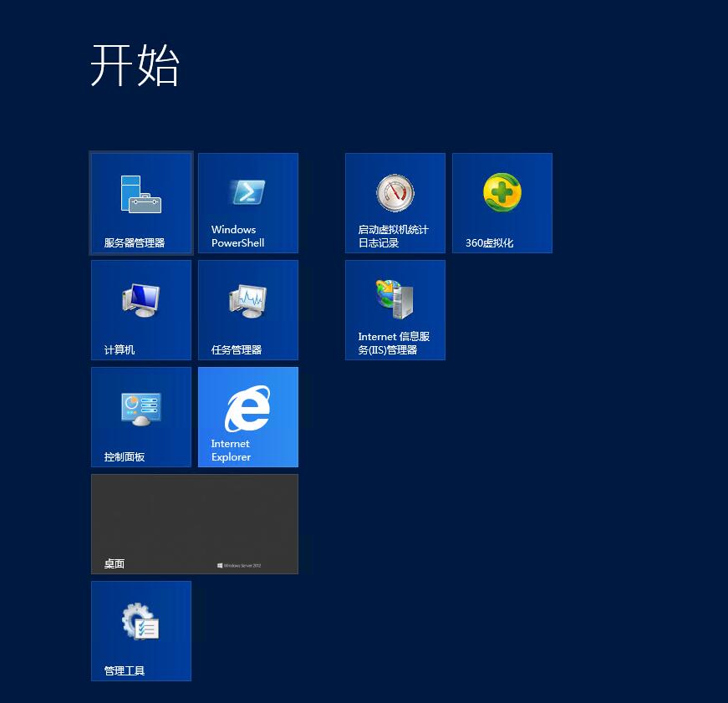
Task: Start Task Manager (任务管理器) via its icon
Action: click(247, 300)
